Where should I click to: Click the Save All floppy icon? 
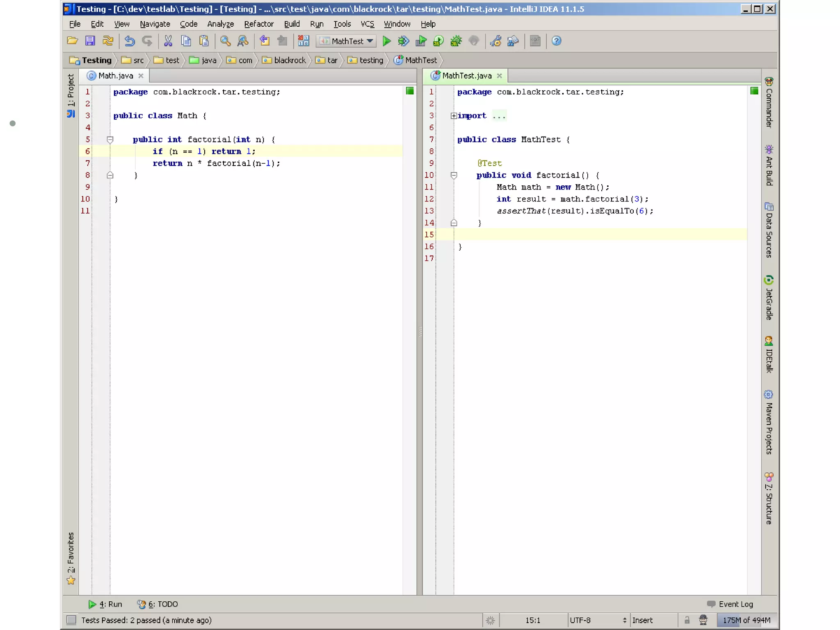pyautogui.click(x=90, y=41)
